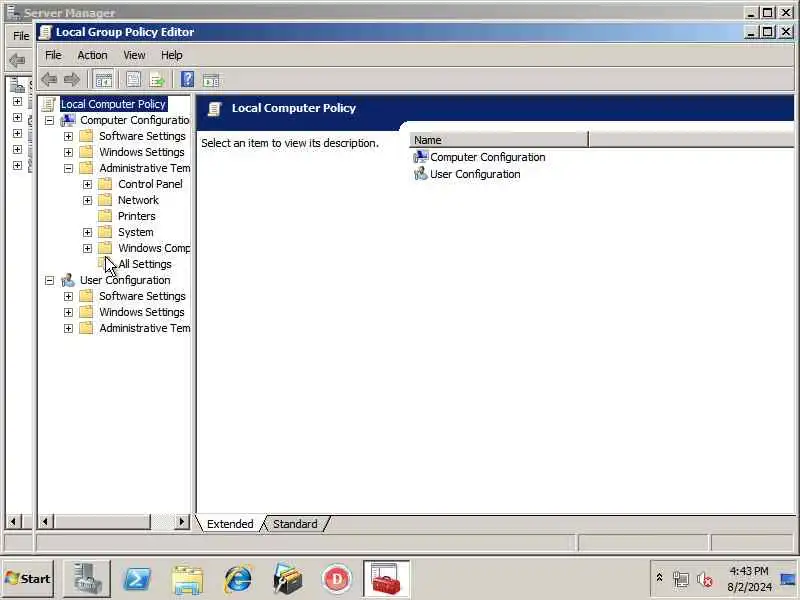
Task: Expand Control Panel node
Action: (87, 184)
